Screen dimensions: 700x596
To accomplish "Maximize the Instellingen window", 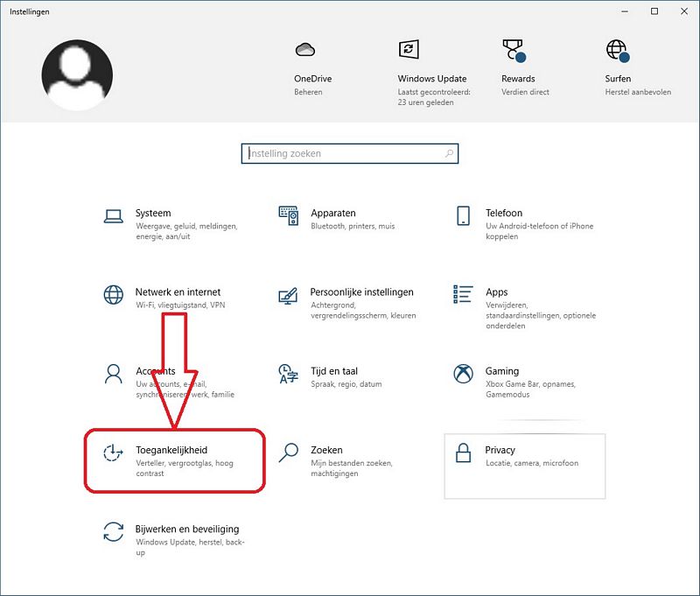I will pos(654,11).
